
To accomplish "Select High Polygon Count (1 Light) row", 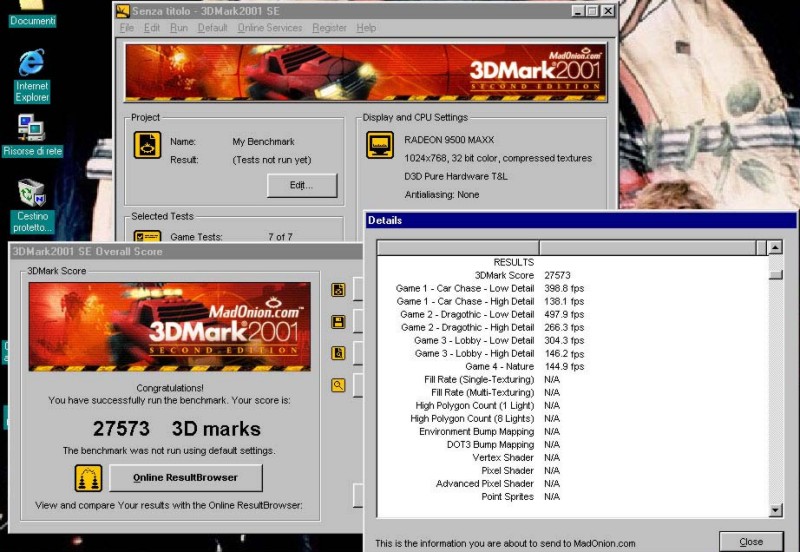I will [572, 406].
